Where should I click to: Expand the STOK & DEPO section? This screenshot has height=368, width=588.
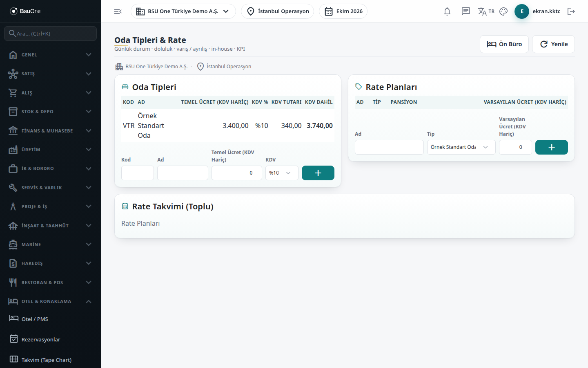pos(51,112)
